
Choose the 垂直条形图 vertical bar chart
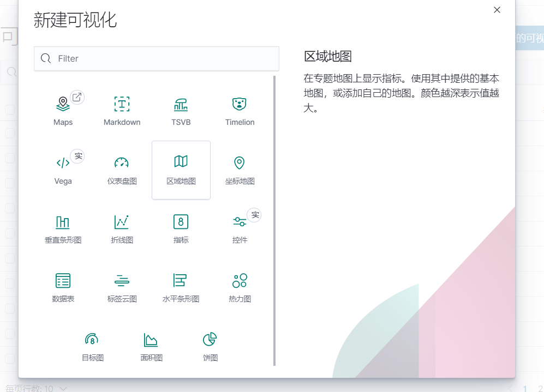coord(63,228)
